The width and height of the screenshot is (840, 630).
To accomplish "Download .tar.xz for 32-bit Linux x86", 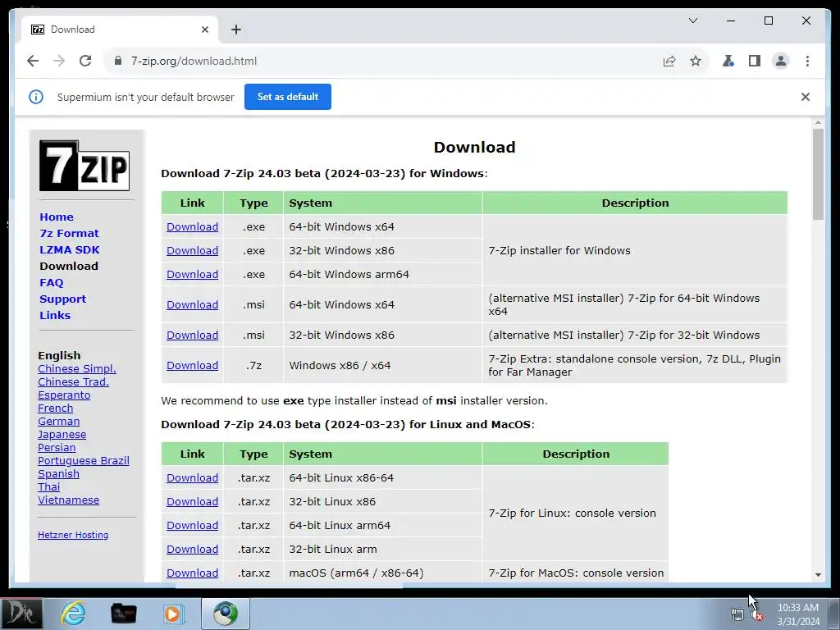I will (192, 501).
